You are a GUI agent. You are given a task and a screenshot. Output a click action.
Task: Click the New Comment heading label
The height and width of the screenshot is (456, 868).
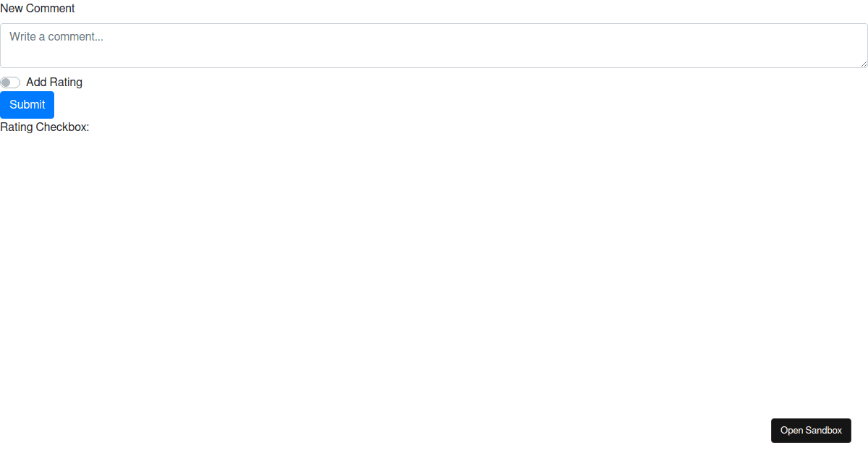38,9
